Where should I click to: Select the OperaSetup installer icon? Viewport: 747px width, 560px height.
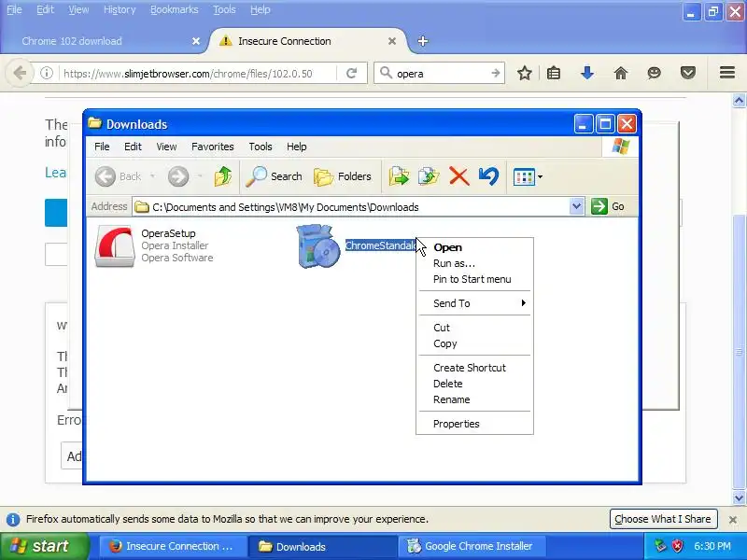[115, 245]
